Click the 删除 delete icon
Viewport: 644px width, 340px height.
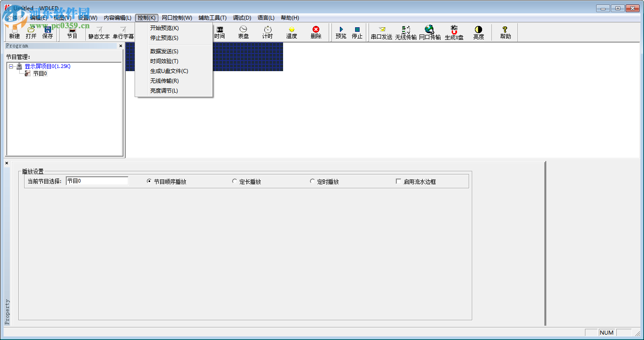pyautogui.click(x=316, y=33)
